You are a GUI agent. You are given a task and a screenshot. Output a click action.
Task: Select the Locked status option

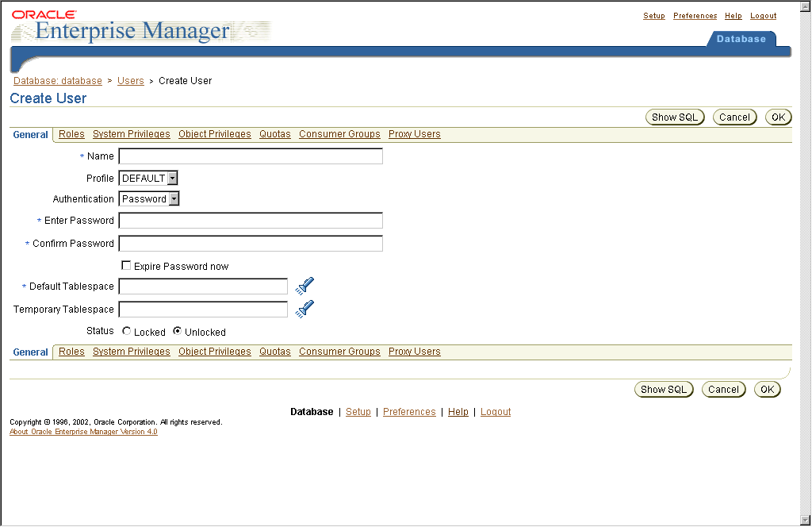pyautogui.click(x=125, y=332)
